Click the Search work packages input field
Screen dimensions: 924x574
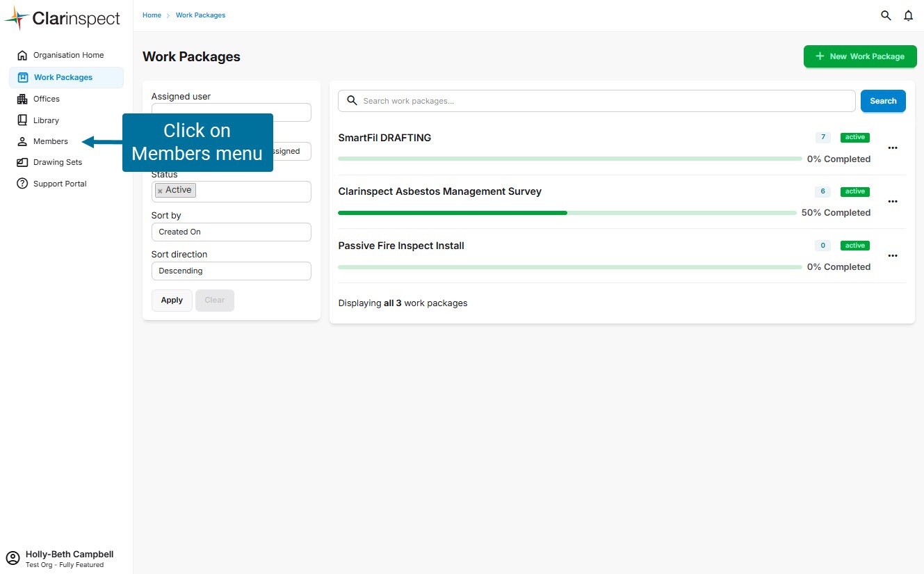(605, 101)
